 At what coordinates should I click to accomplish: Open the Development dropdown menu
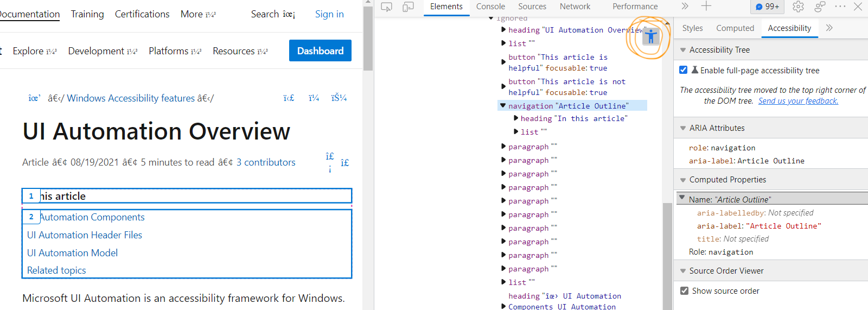click(103, 51)
